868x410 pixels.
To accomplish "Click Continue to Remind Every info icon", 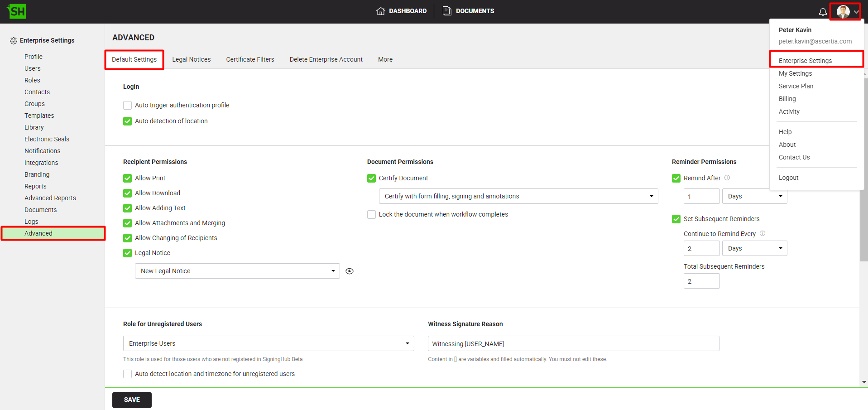I will [x=762, y=233].
